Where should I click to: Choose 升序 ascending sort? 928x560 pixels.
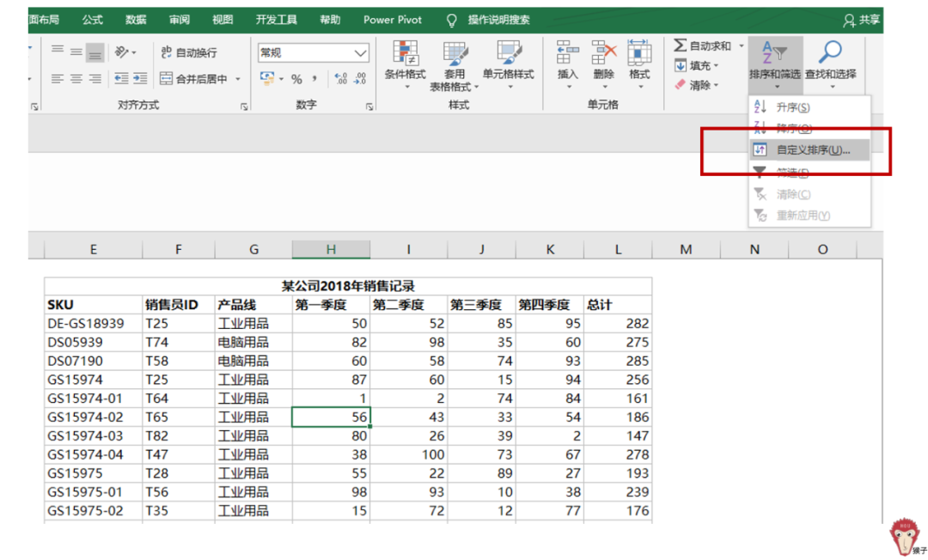click(809, 107)
